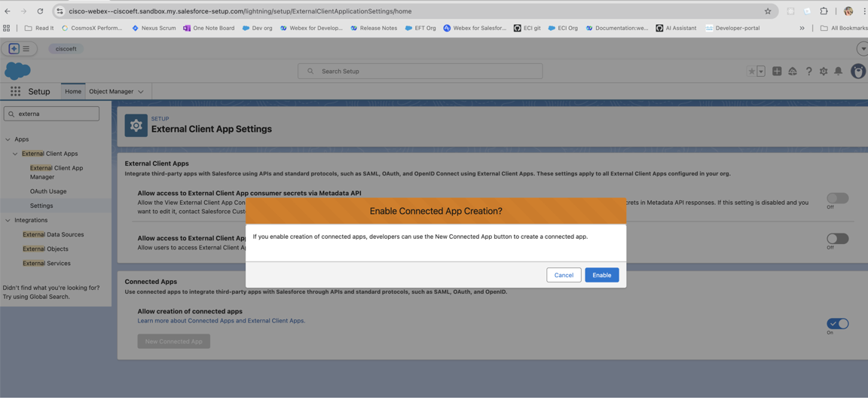Open the AI Assistant bookmark
This screenshot has width=868, height=400.
[676, 28]
